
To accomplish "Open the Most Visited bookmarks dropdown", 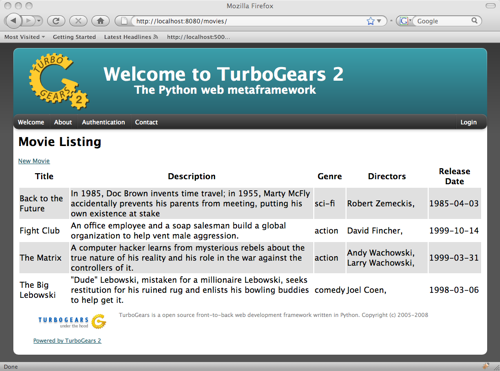I will point(24,37).
